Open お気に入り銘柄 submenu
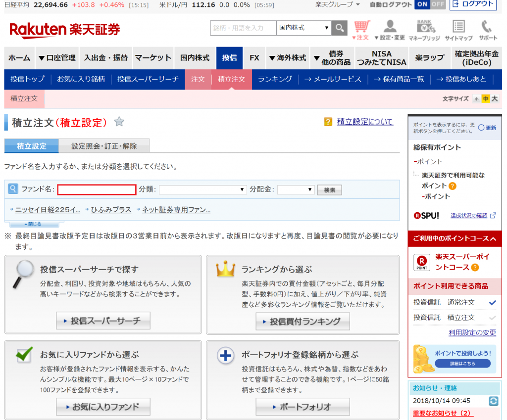Screen dimensions: 507x420 [81, 79]
